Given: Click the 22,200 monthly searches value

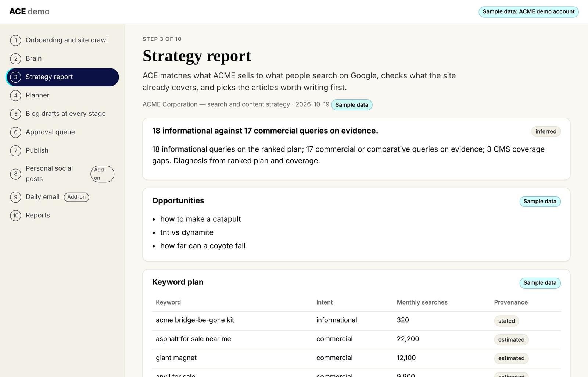Looking at the screenshot, I should [408, 339].
